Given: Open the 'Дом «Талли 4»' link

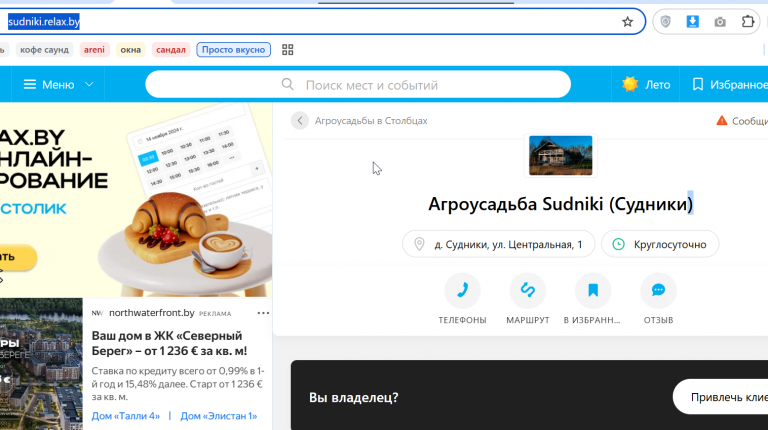Looking at the screenshot, I should tap(126, 416).
